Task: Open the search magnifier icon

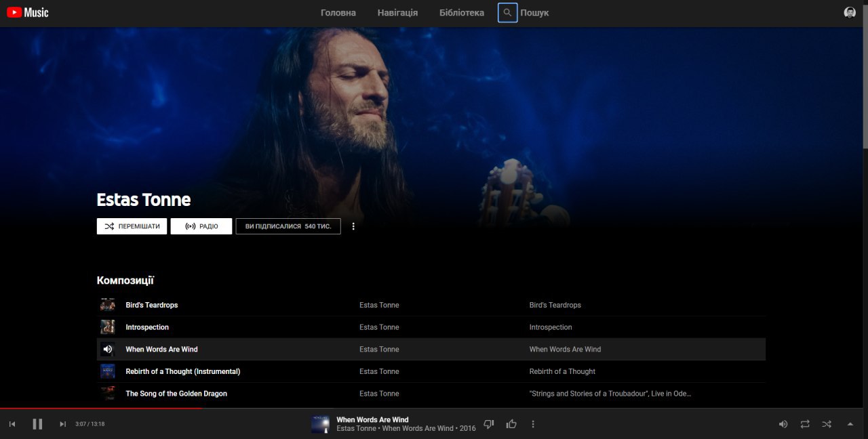Action: (x=507, y=13)
